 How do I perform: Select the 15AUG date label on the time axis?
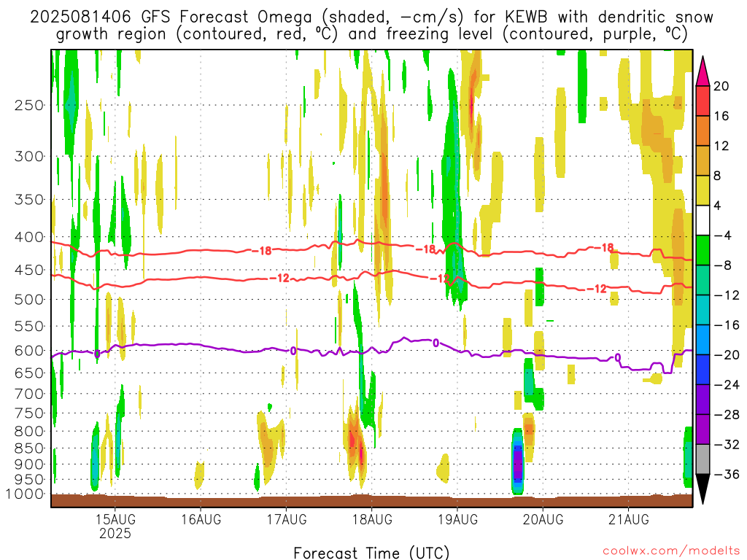pyautogui.click(x=115, y=519)
